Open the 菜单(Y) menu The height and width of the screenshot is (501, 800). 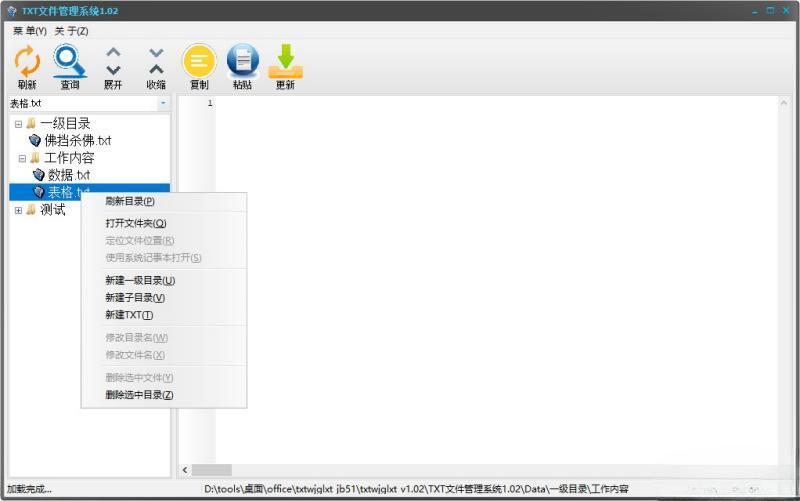point(29,31)
